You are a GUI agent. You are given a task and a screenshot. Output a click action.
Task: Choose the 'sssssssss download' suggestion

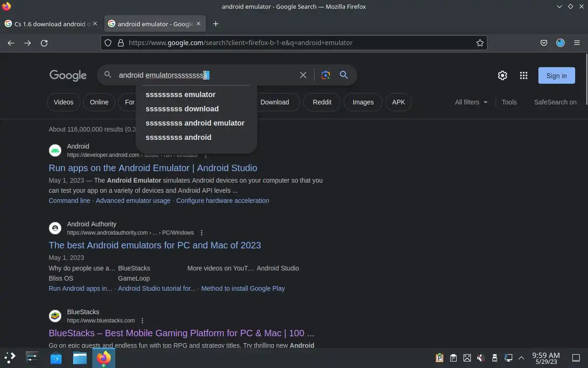pyautogui.click(x=197, y=109)
